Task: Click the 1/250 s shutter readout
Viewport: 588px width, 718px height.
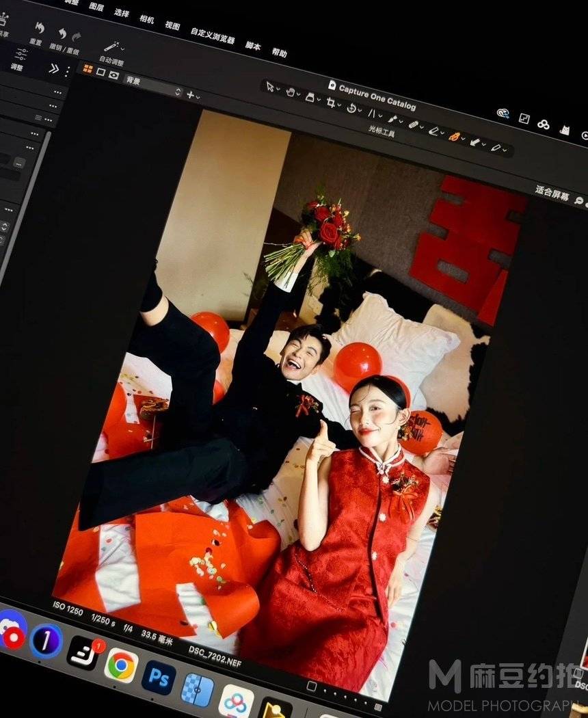Action: click(x=103, y=620)
